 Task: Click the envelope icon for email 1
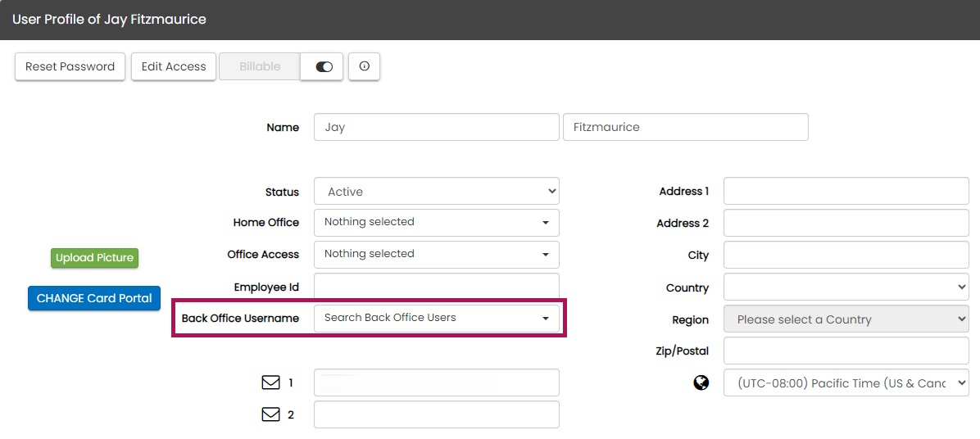click(270, 382)
